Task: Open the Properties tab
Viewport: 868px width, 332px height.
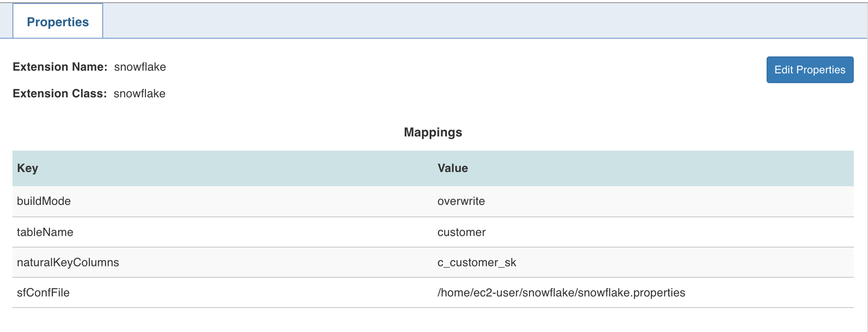Action: pos(58,22)
